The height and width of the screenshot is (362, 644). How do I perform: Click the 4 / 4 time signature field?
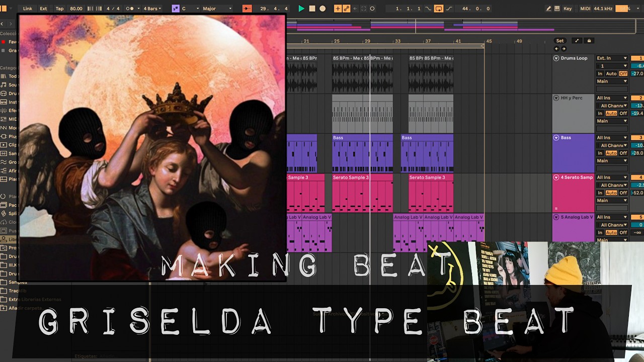[113, 9]
